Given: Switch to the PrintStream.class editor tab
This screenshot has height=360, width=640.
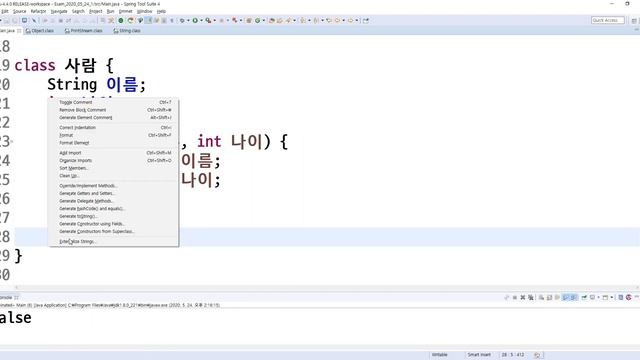Looking at the screenshot, I should (x=84, y=31).
